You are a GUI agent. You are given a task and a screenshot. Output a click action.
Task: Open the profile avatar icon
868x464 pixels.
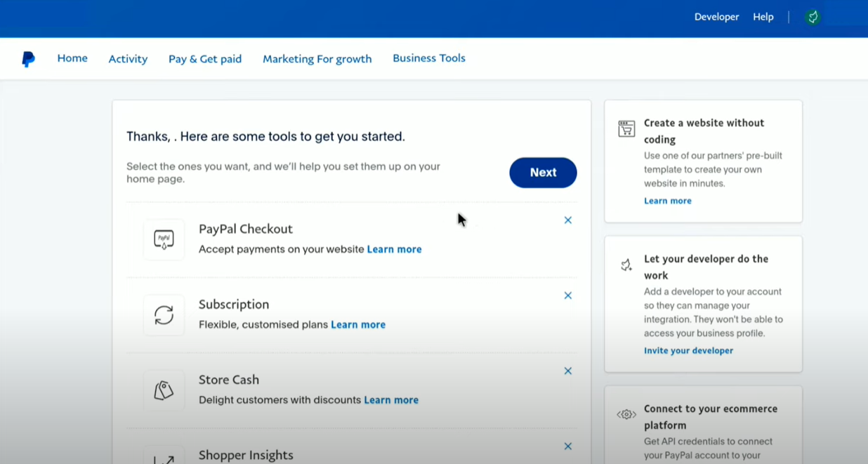tap(813, 17)
